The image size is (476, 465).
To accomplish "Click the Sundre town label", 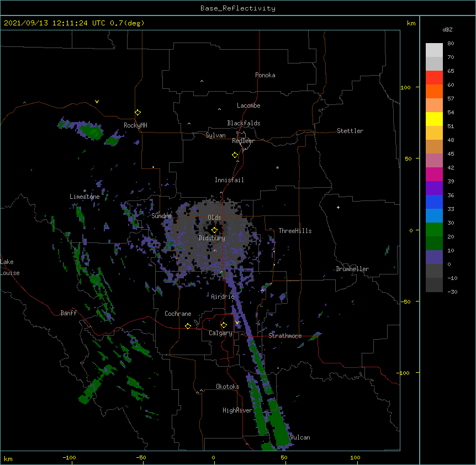I will (x=161, y=216).
